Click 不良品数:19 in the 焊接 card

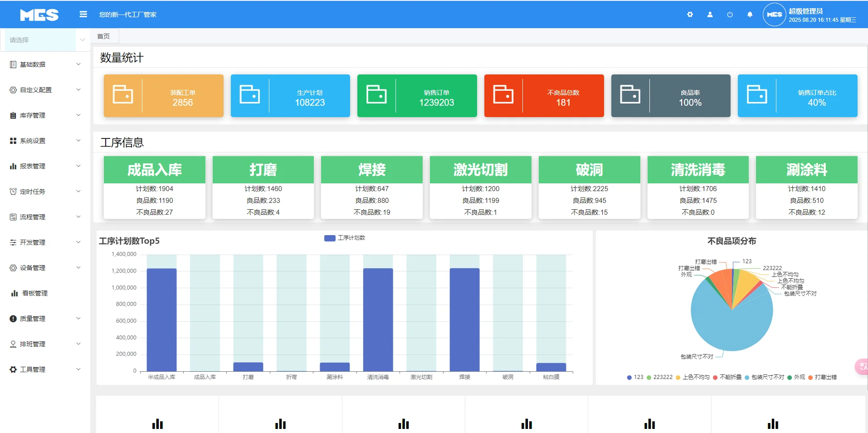[372, 212]
